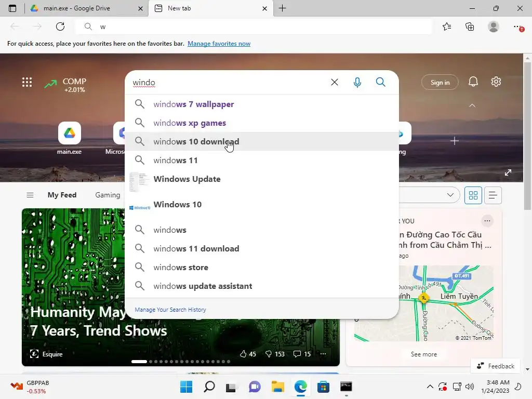Open the Windows 10 rich suggestion
Viewport: 532px width, 399px height.
click(262, 207)
